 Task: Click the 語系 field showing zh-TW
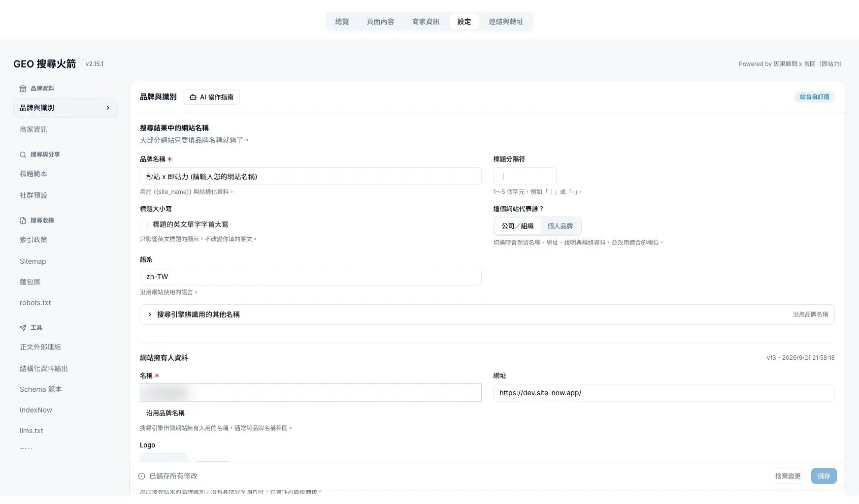pyautogui.click(x=310, y=277)
